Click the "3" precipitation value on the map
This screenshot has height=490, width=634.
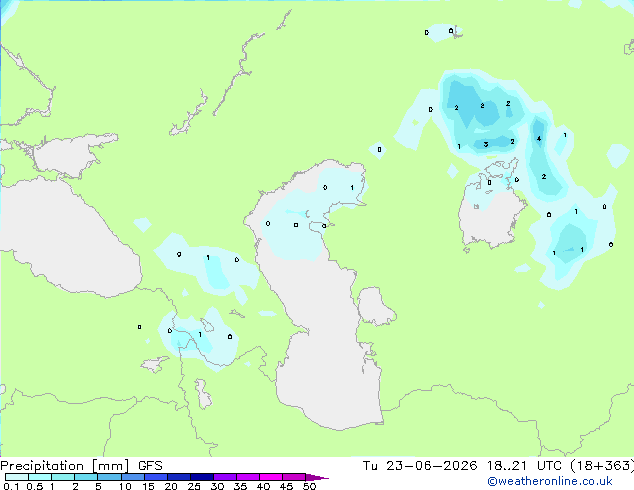tap(486, 144)
